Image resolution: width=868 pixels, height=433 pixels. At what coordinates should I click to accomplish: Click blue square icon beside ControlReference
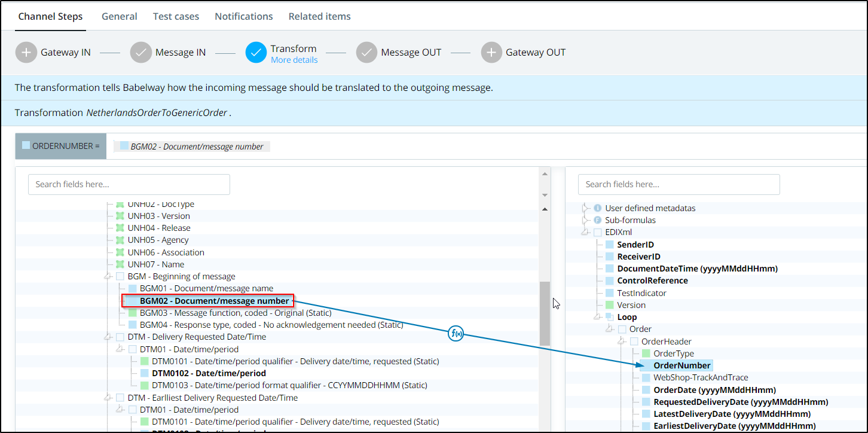[x=610, y=280]
